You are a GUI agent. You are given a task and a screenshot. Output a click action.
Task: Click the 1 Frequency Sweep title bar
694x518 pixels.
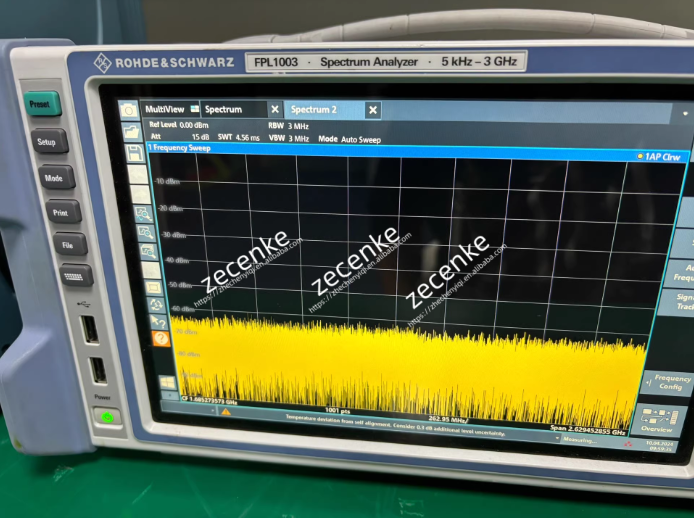[x=416, y=152]
